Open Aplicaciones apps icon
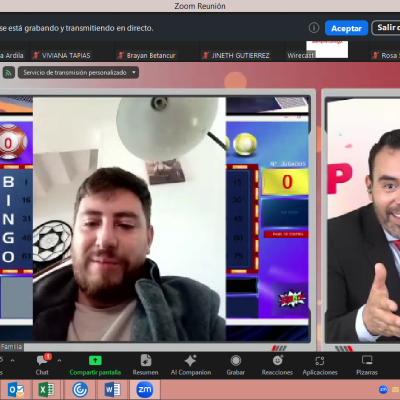 coord(320,361)
